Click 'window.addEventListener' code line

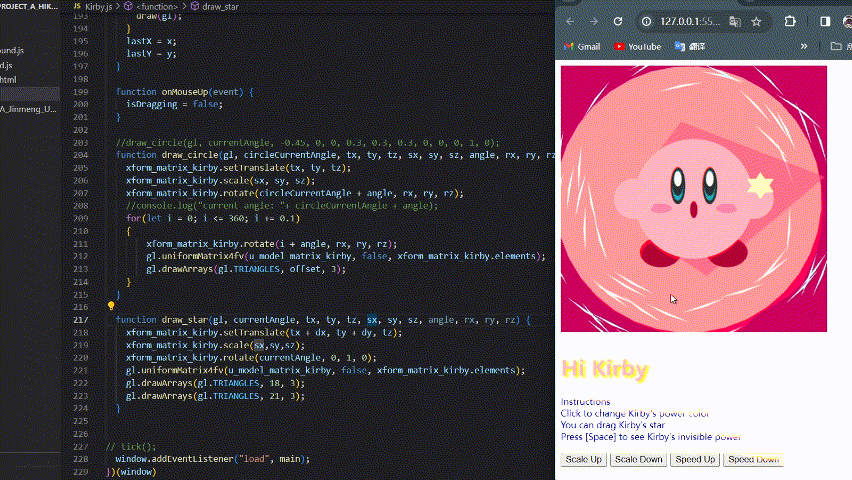[212, 459]
